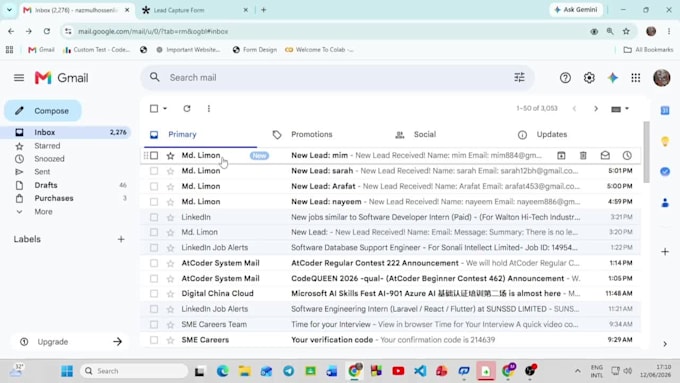Star the CodeQUEEN 2026 AtCoder email

pyautogui.click(x=170, y=278)
